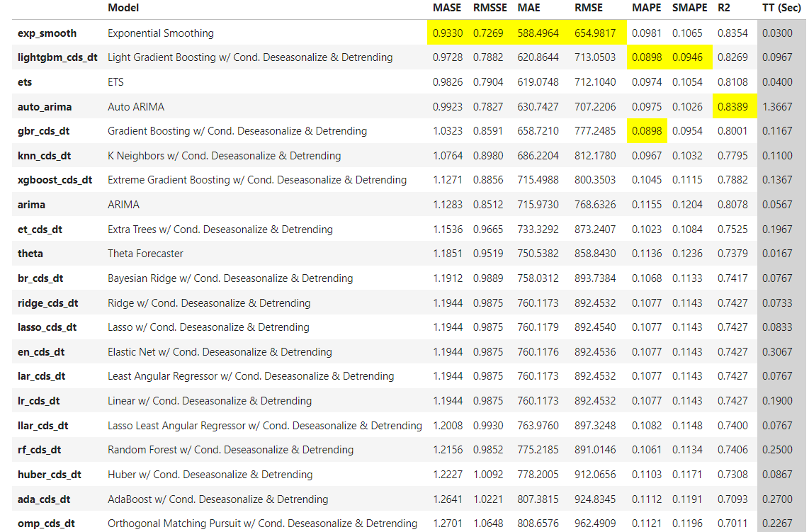This screenshot has height=532, width=809.
Task: Click the MAPE column header
Action: pyautogui.click(x=646, y=8)
